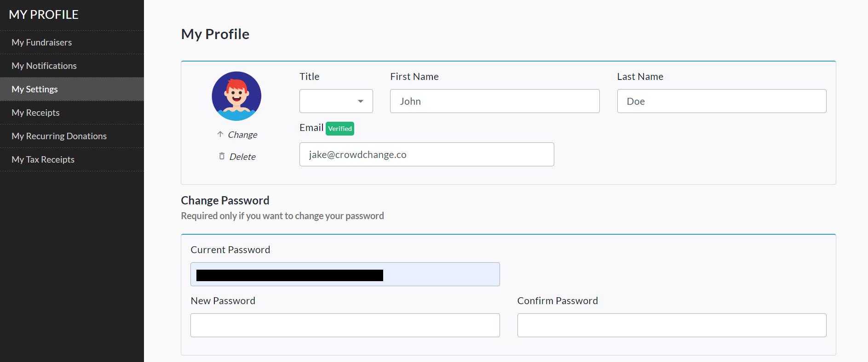The height and width of the screenshot is (362, 868).
Task: Open My Receipts page
Action: click(x=36, y=113)
